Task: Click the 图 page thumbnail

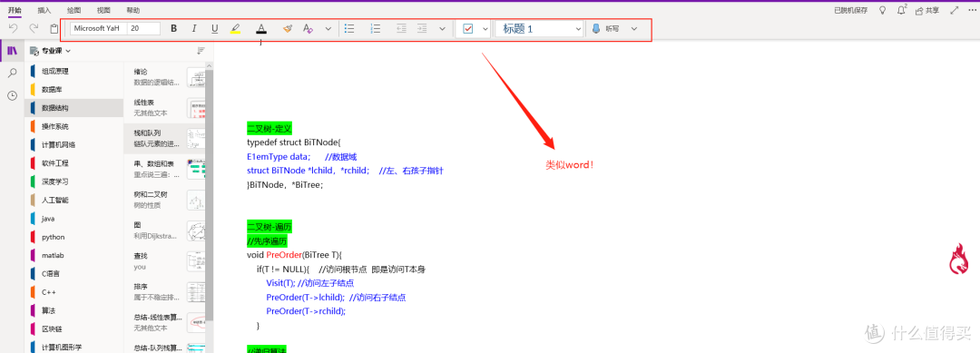Action: (x=197, y=230)
